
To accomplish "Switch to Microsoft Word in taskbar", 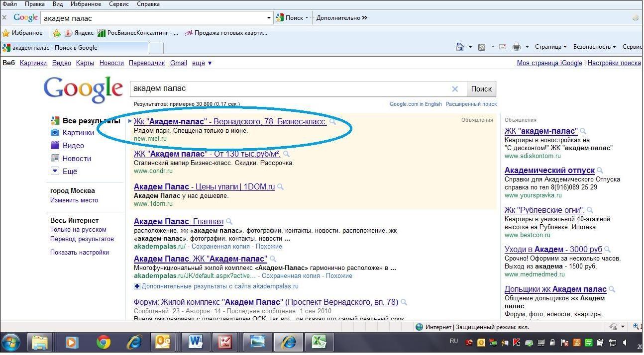I will click(x=196, y=342).
